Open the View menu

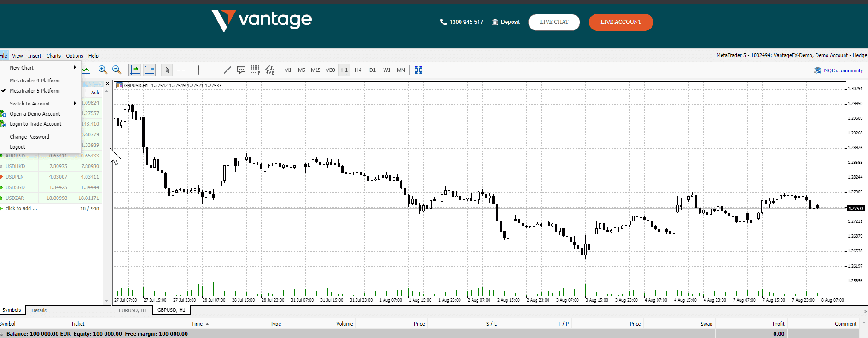(x=17, y=56)
